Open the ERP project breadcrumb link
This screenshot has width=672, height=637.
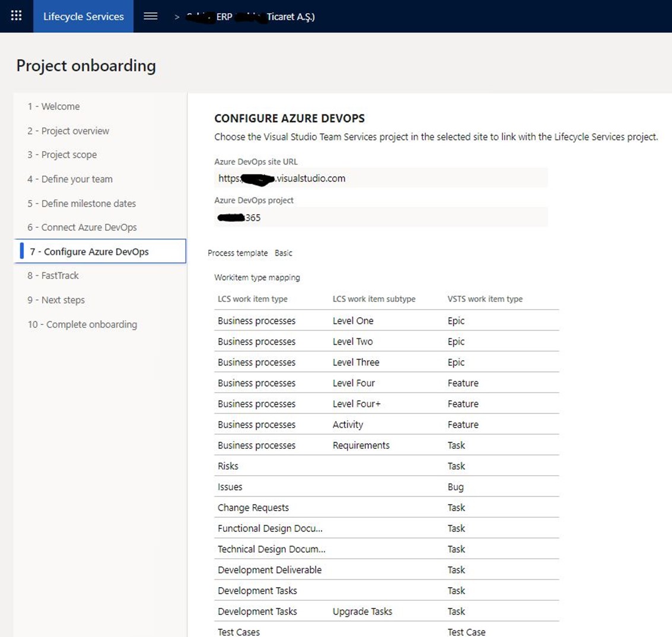point(251,17)
